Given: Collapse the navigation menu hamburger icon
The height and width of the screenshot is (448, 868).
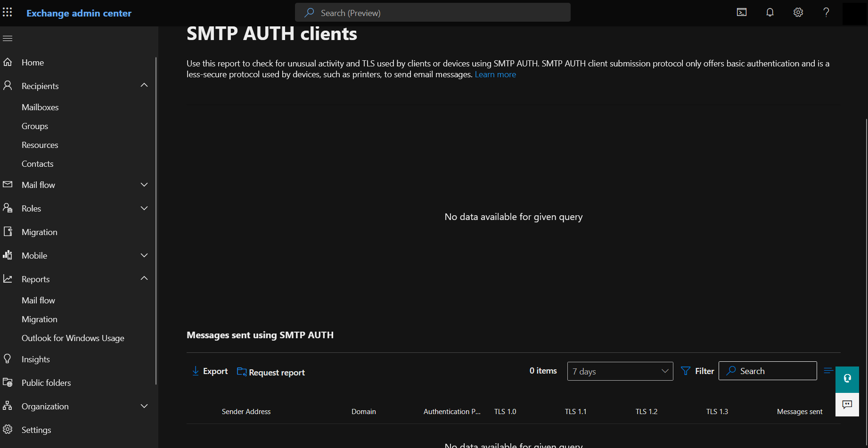Looking at the screenshot, I should click(8, 38).
